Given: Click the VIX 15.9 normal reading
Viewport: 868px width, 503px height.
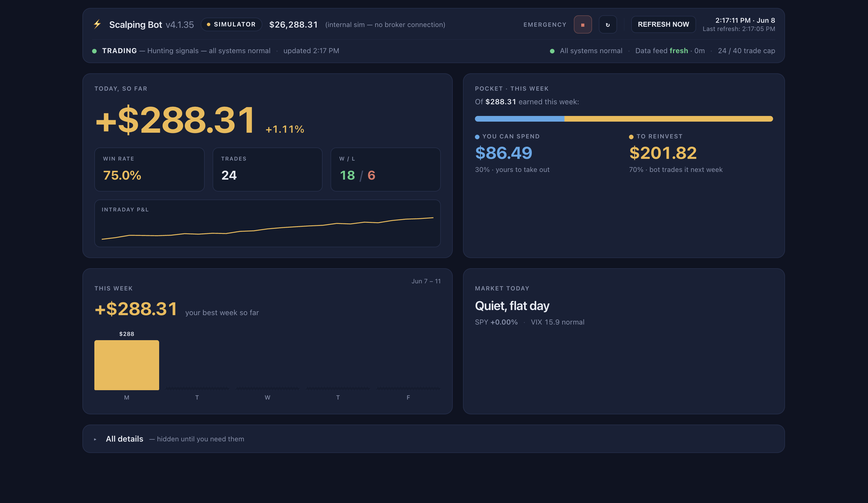Looking at the screenshot, I should (x=557, y=322).
